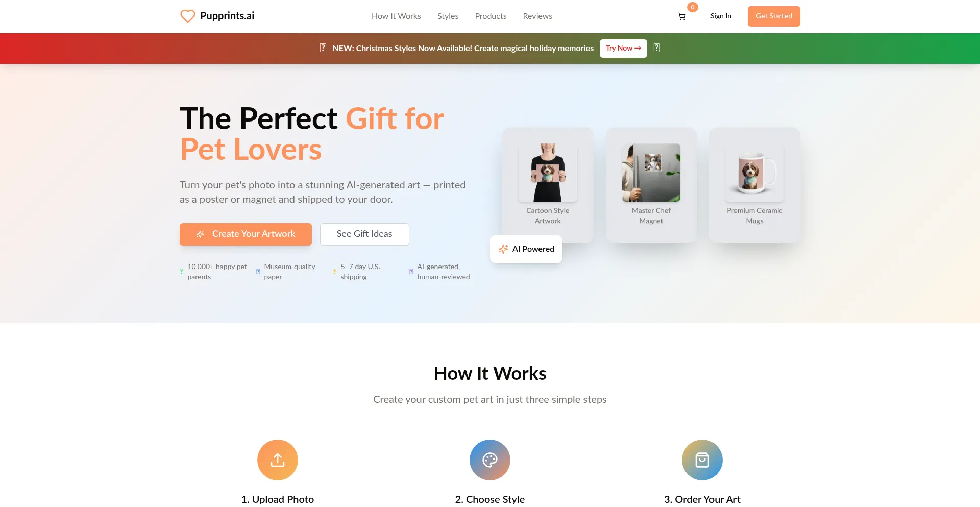Visit the Reviews nav link
Viewport: 980px width, 507px height.
click(537, 16)
